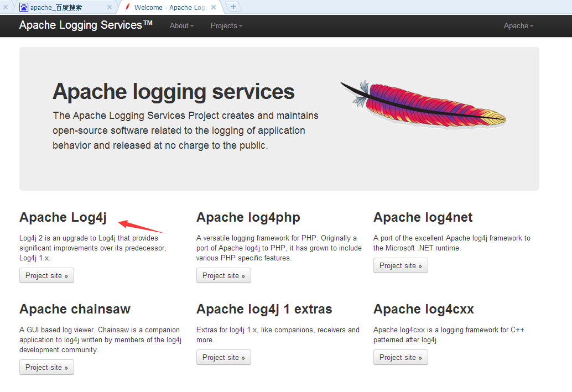This screenshot has width=572, height=392.
Task: Click the Apache feather logo image
Action: (423, 105)
